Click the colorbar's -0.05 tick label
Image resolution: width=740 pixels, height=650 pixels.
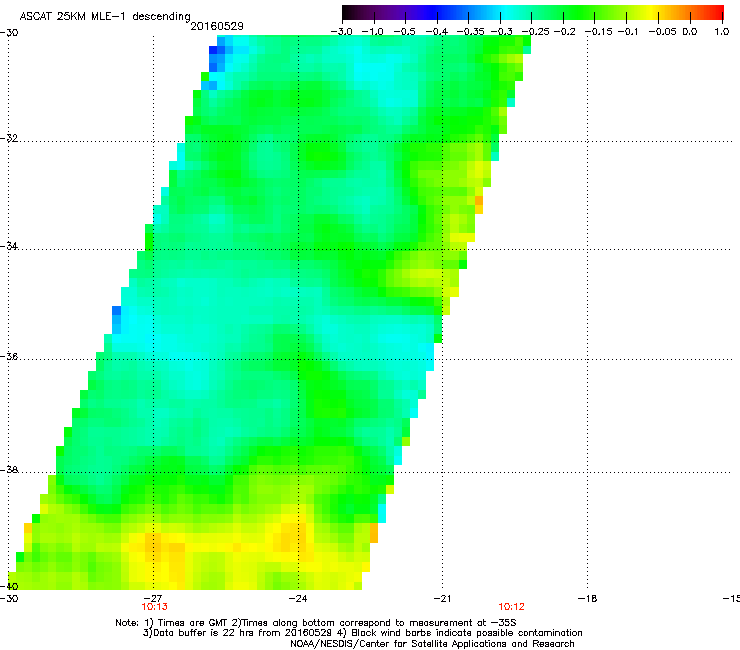663,32
